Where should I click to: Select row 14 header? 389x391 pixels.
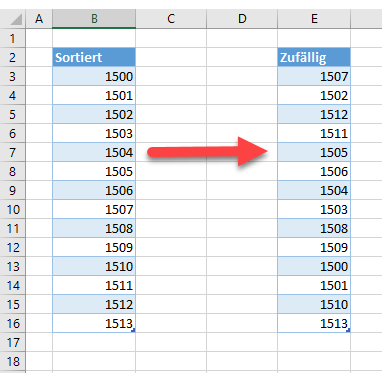pyautogui.click(x=13, y=285)
